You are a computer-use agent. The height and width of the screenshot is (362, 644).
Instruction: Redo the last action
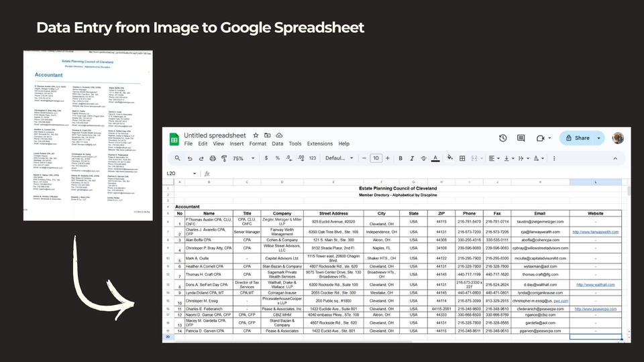pyautogui.click(x=201, y=158)
